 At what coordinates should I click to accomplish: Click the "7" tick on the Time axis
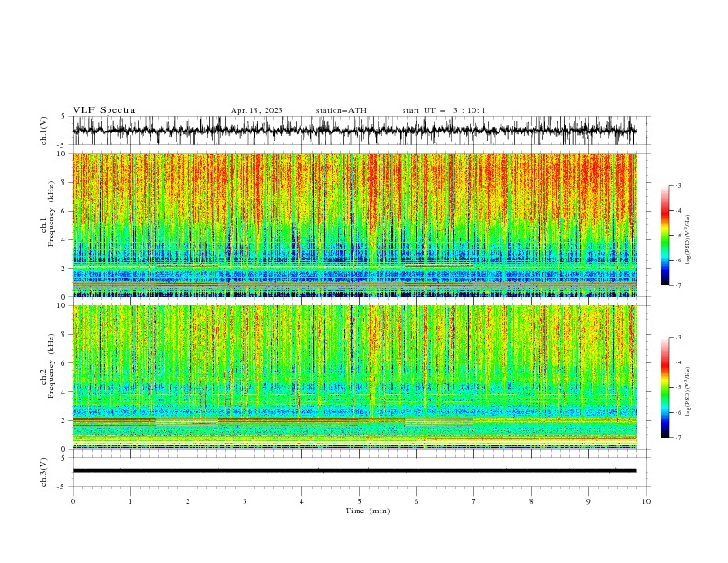(x=474, y=501)
